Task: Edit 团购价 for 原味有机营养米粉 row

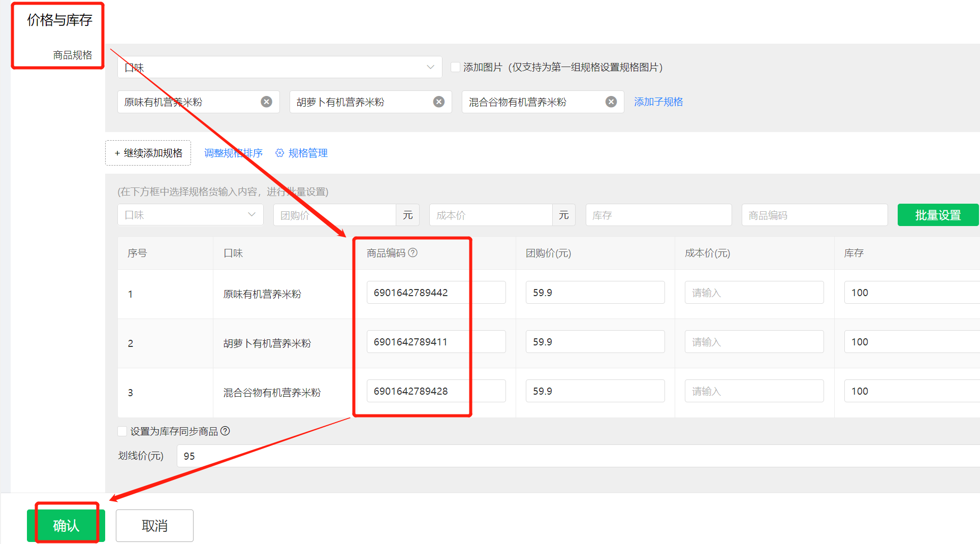Action: 595,293
